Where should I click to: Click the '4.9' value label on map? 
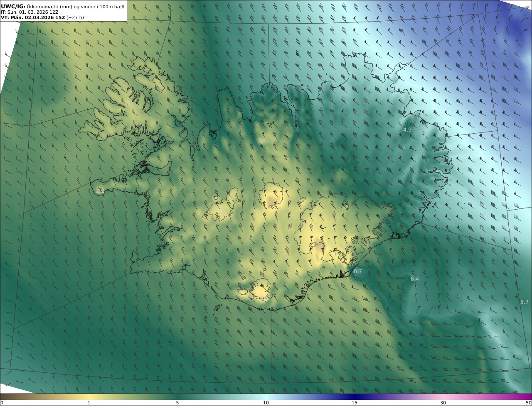407,130
